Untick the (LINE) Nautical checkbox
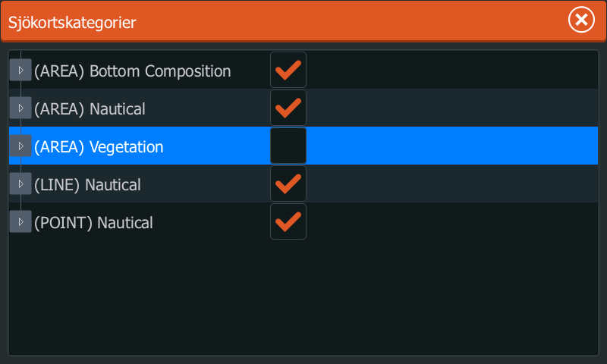The height and width of the screenshot is (364, 607). (x=288, y=184)
